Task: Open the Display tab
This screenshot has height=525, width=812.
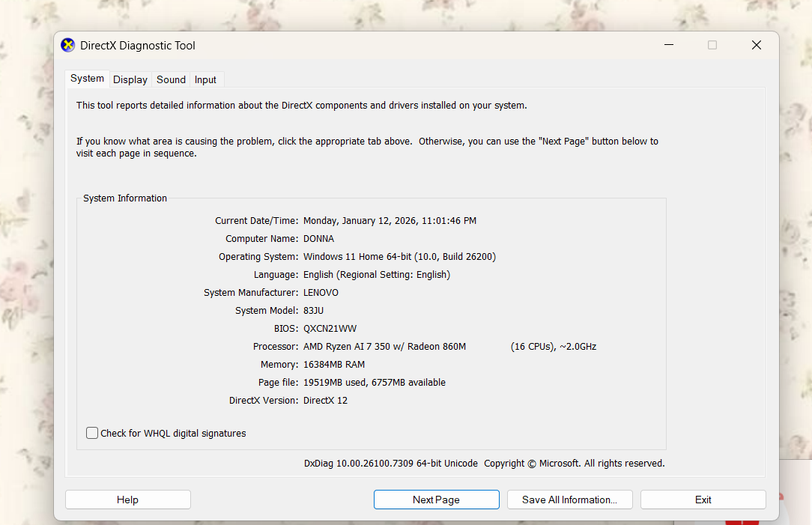Action: pyautogui.click(x=130, y=79)
